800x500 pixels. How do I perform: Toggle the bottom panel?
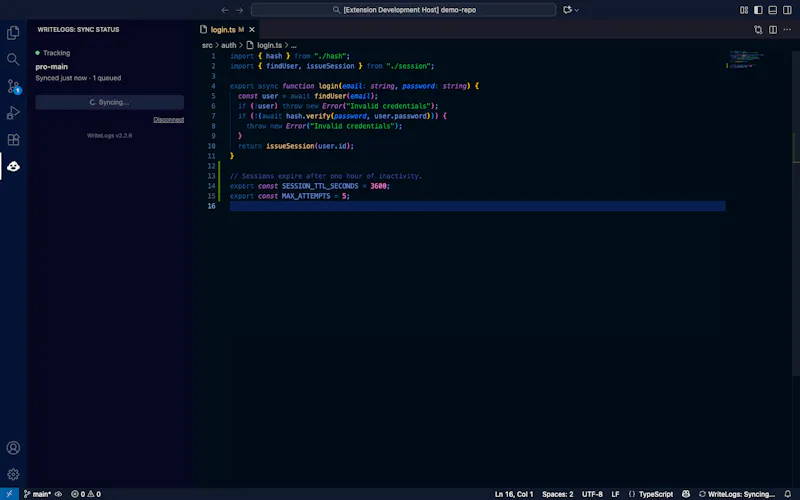(772, 10)
